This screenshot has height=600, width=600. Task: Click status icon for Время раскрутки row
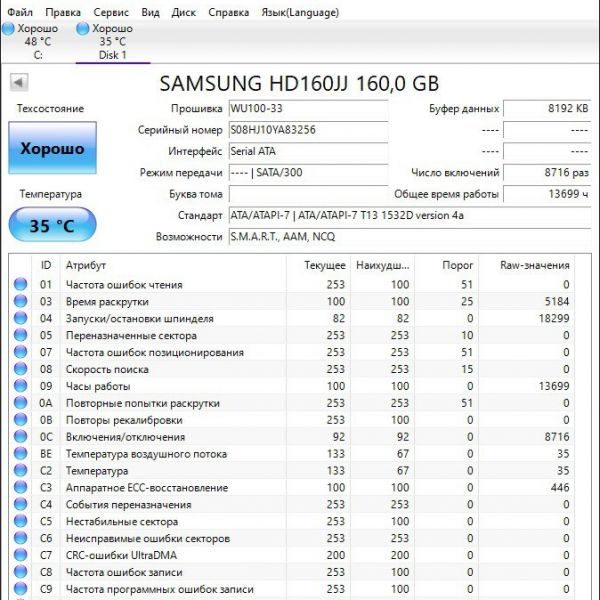pyautogui.click(x=20, y=301)
